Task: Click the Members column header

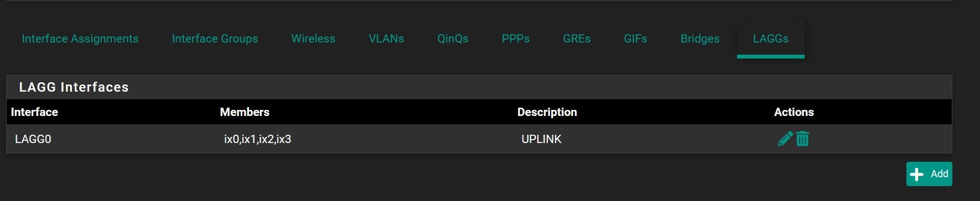Action: (245, 112)
